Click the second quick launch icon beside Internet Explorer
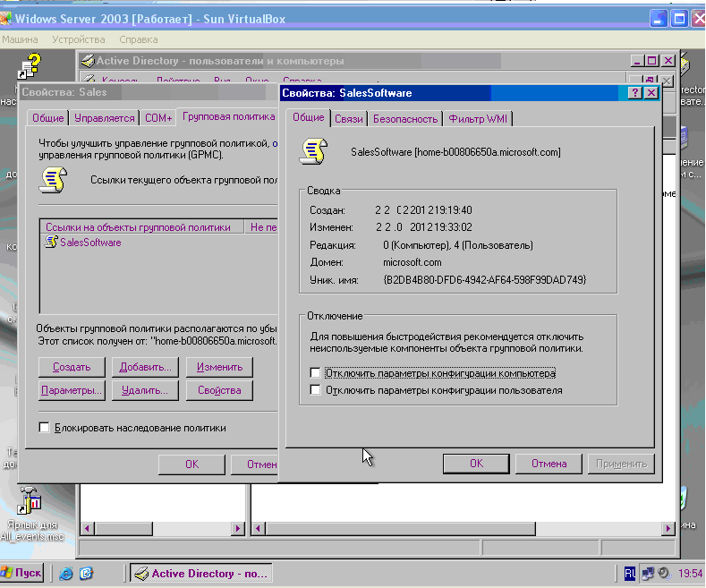 86,573
